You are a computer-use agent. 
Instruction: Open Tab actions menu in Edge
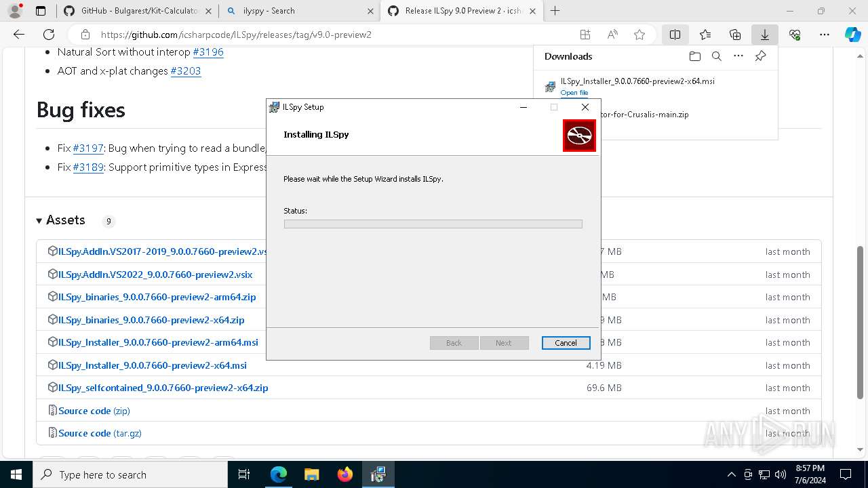41,11
